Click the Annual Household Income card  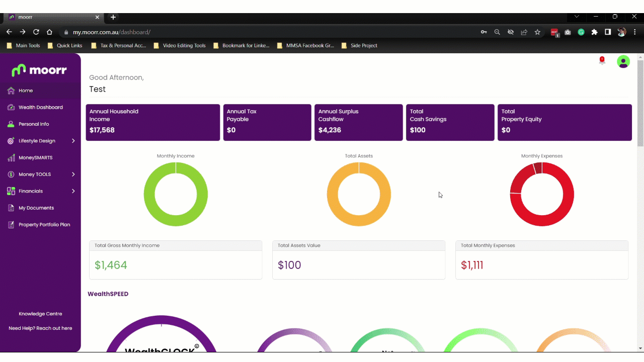(x=153, y=122)
